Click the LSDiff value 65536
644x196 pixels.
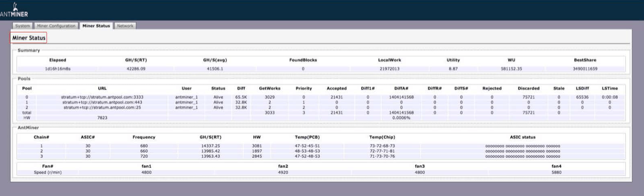coord(582,97)
